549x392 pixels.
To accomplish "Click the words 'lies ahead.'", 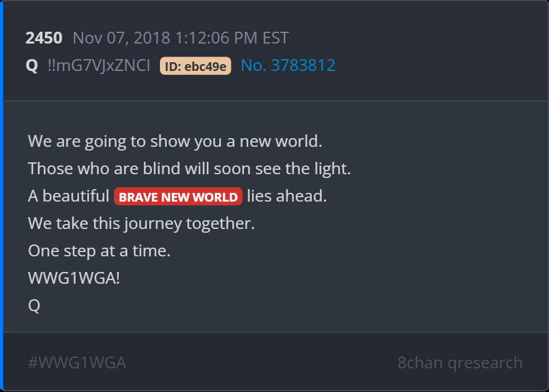I will (287, 196).
